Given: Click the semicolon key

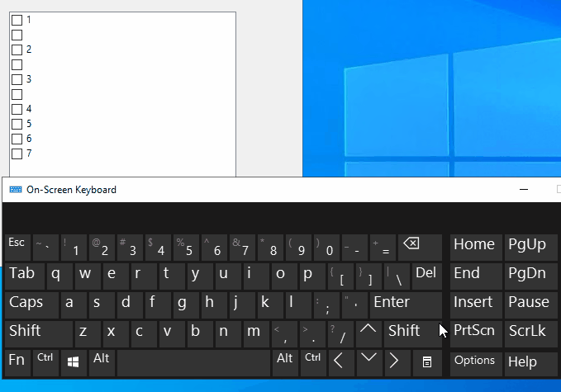Looking at the screenshot, I should (326, 305).
